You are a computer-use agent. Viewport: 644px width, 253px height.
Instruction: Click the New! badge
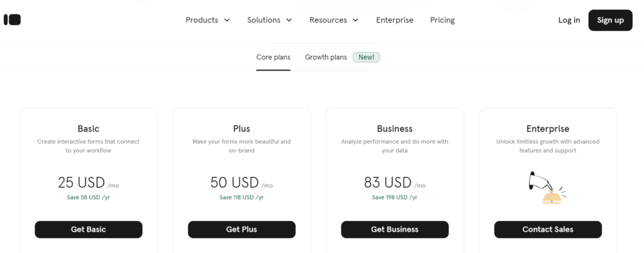click(x=367, y=57)
